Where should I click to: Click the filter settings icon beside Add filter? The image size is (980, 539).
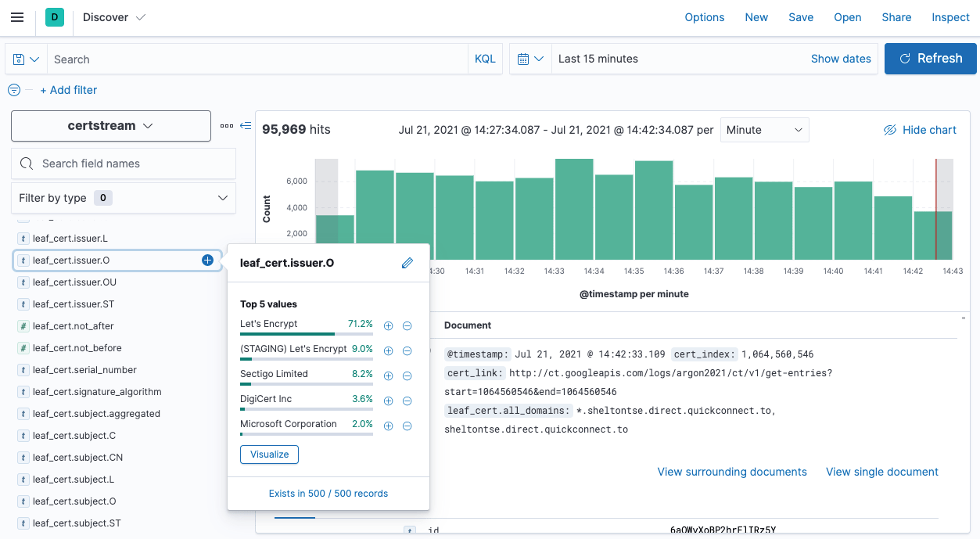13,90
